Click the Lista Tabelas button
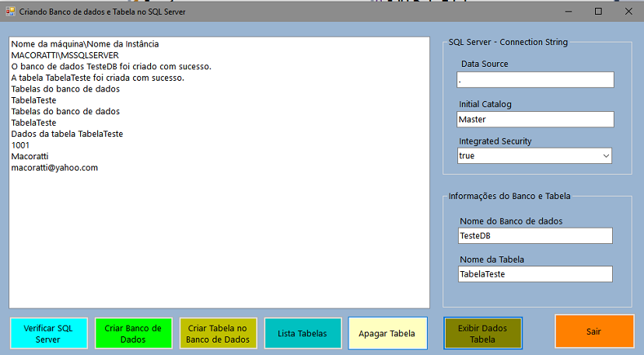Screen dimensions: 644x355 click(303, 333)
